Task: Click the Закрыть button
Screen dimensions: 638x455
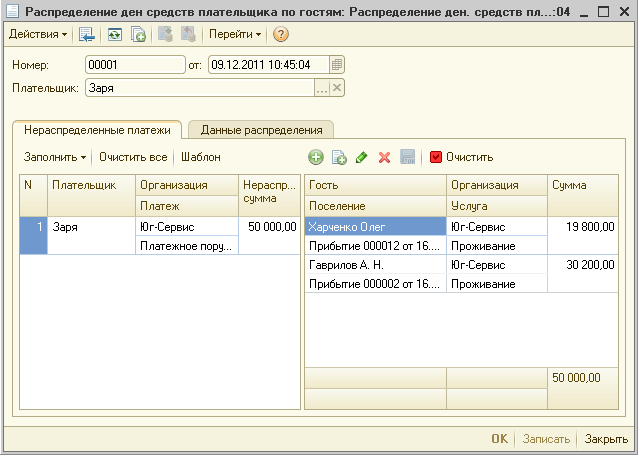Action: click(606, 439)
